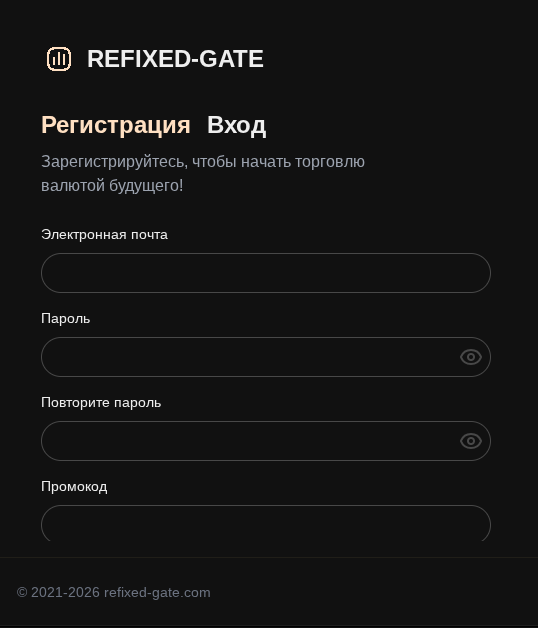Select the Регистрация tab
Screen dimensions: 538x628
point(116,125)
